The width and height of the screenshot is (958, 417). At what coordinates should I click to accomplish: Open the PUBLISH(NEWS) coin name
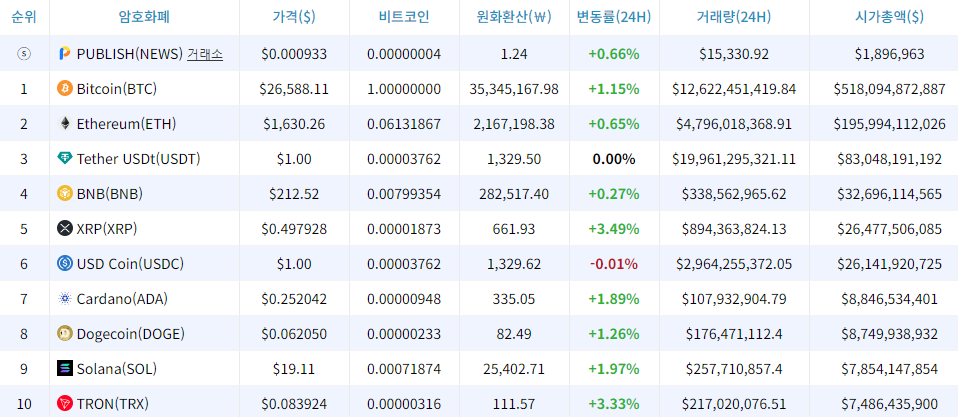[130, 54]
